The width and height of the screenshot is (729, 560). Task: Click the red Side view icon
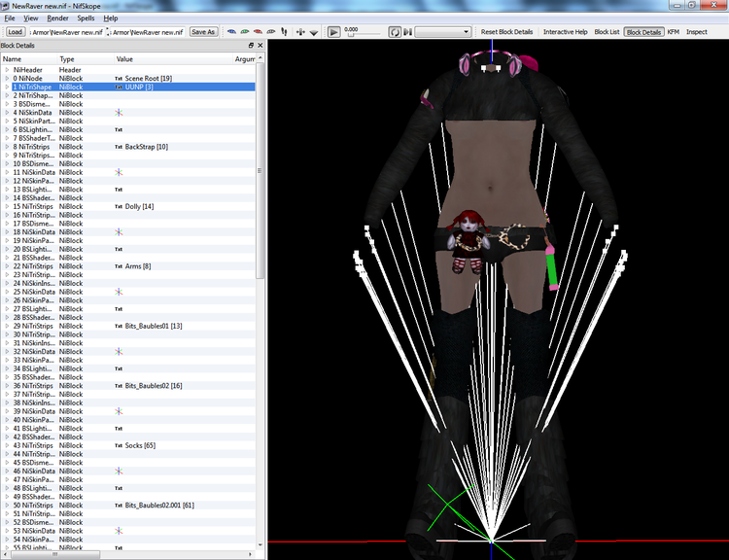coord(258,32)
